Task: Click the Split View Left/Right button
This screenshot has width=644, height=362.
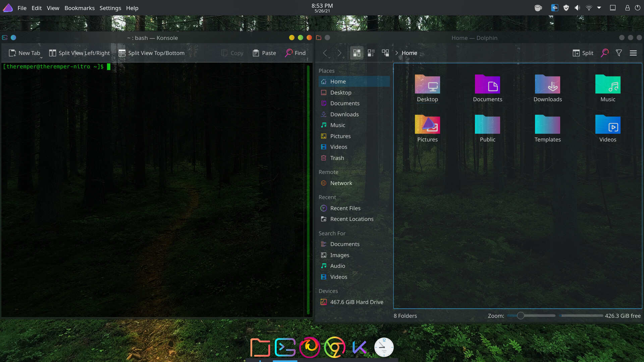Action: (x=79, y=53)
